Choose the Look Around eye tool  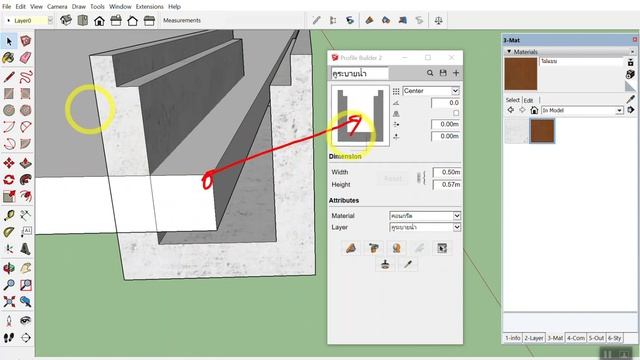pos(26,320)
